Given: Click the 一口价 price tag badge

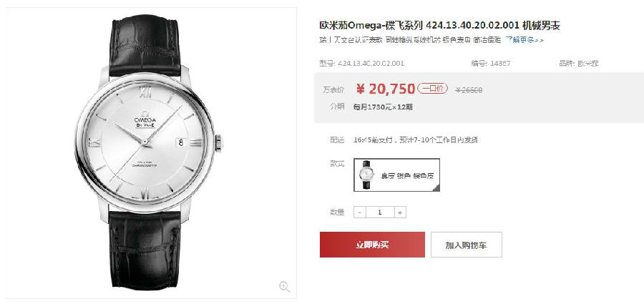Looking at the screenshot, I should tap(432, 88).
